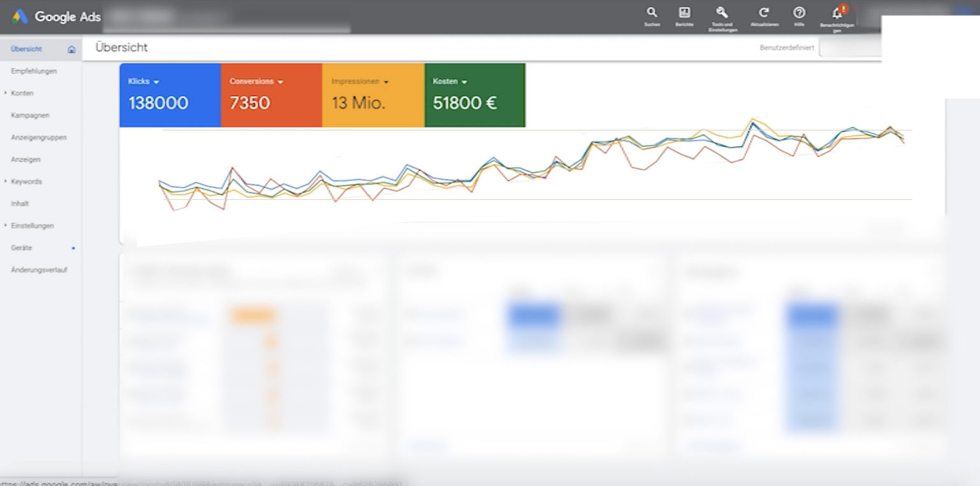The width and height of the screenshot is (980, 486).
Task: Click the home icon beside Übersicht
Action: pos(71,49)
